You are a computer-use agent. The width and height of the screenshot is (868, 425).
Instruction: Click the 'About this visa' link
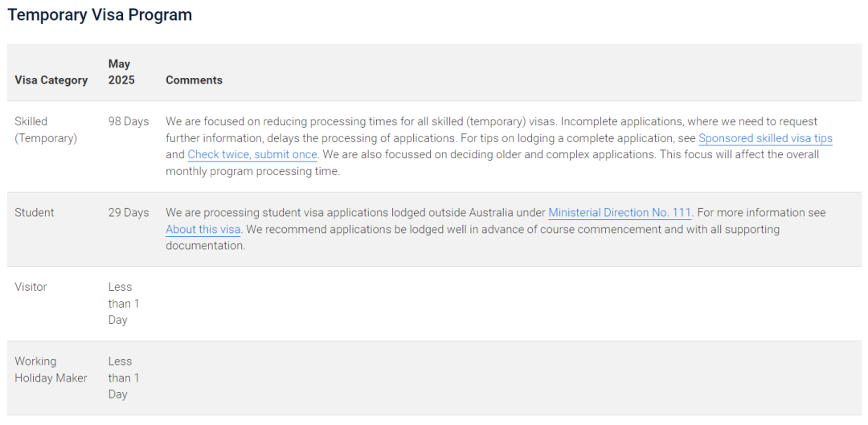[203, 229]
